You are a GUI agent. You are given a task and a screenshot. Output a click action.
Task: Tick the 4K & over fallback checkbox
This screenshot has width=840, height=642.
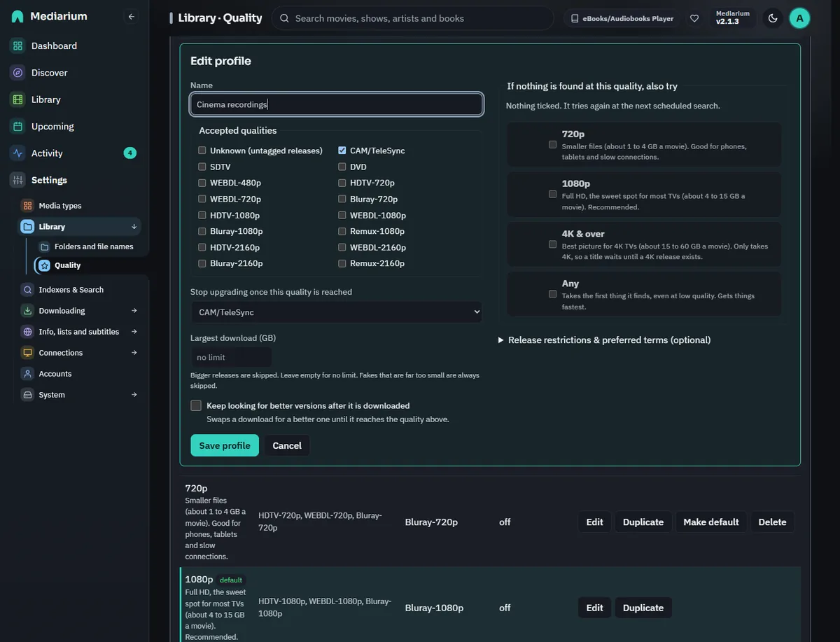pyautogui.click(x=553, y=244)
